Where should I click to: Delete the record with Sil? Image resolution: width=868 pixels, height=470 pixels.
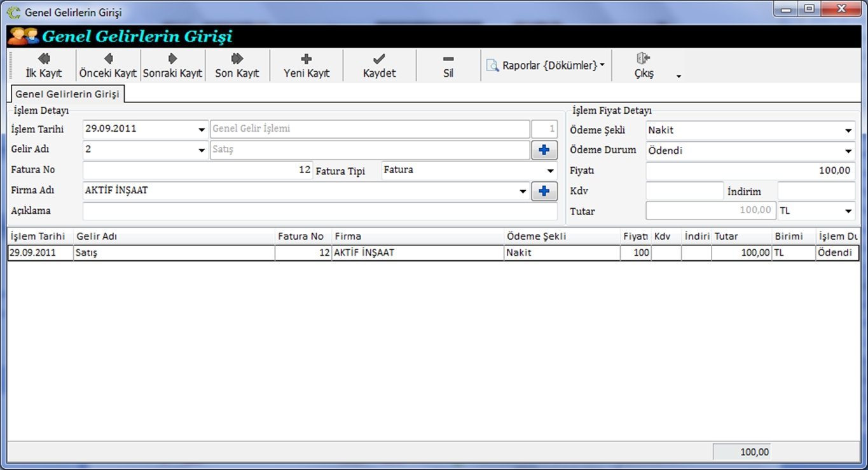pos(448,66)
